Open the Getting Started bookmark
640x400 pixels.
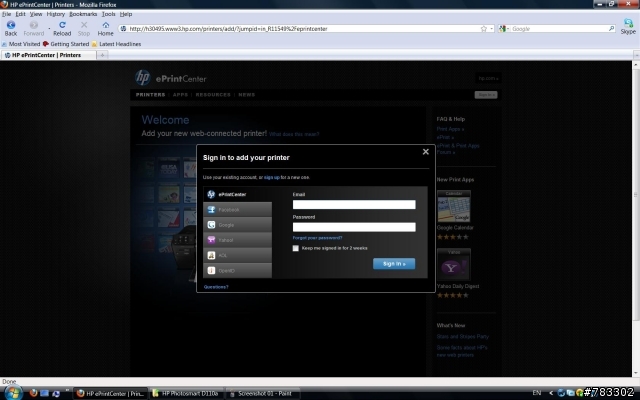pos(66,44)
